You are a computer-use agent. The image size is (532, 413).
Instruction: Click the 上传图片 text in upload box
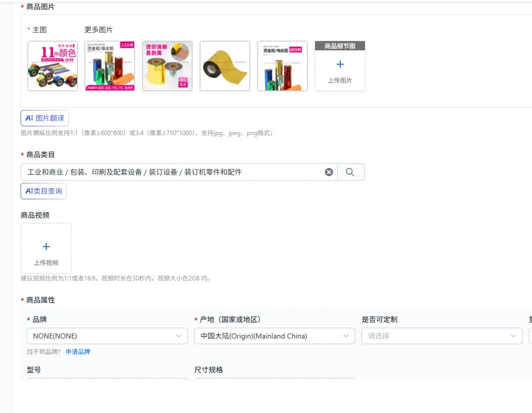(340, 80)
